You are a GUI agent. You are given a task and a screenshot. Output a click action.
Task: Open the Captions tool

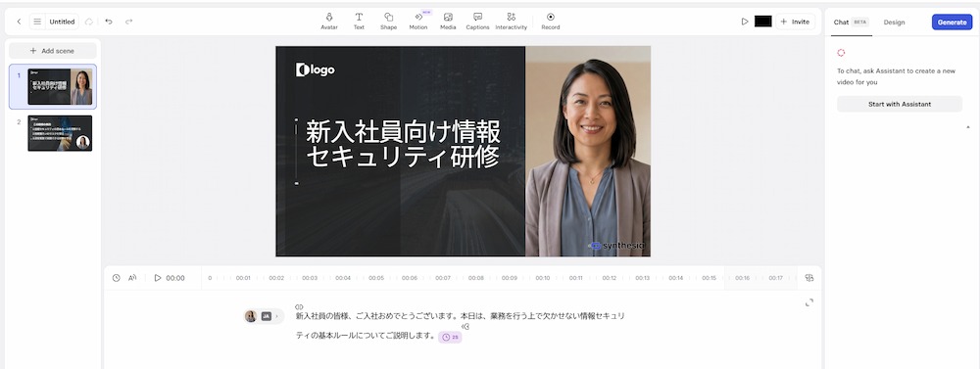click(x=477, y=22)
